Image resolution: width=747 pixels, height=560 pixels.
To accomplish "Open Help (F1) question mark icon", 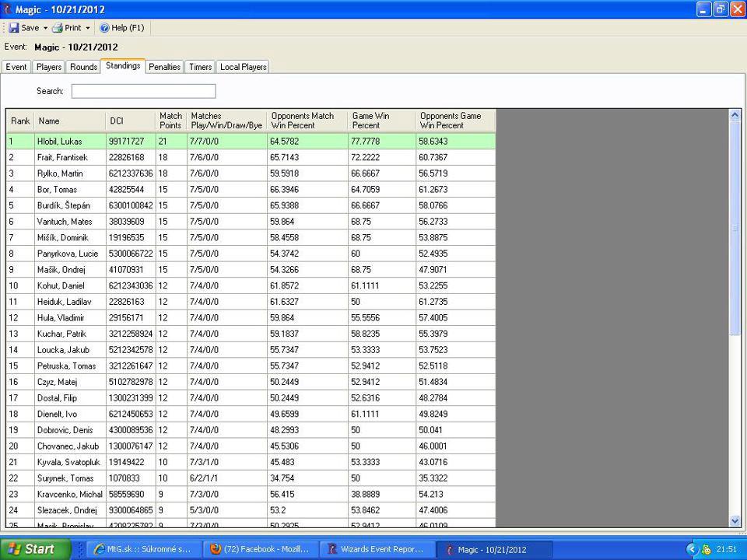I will pyautogui.click(x=104, y=28).
